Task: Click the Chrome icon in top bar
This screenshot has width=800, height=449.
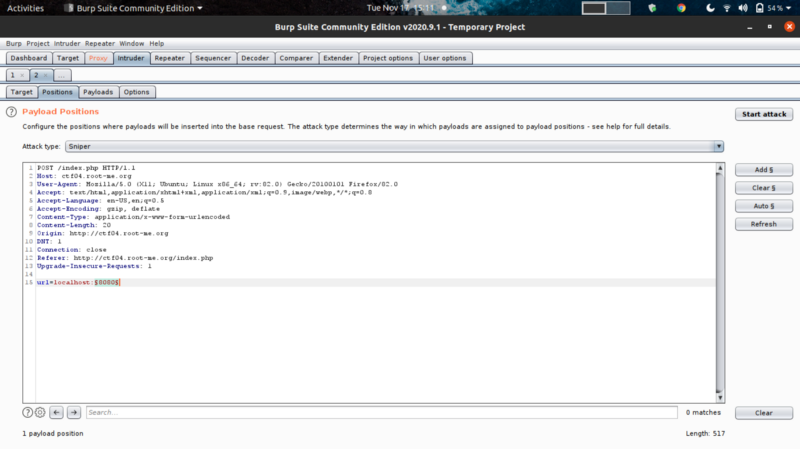Action: click(681, 8)
